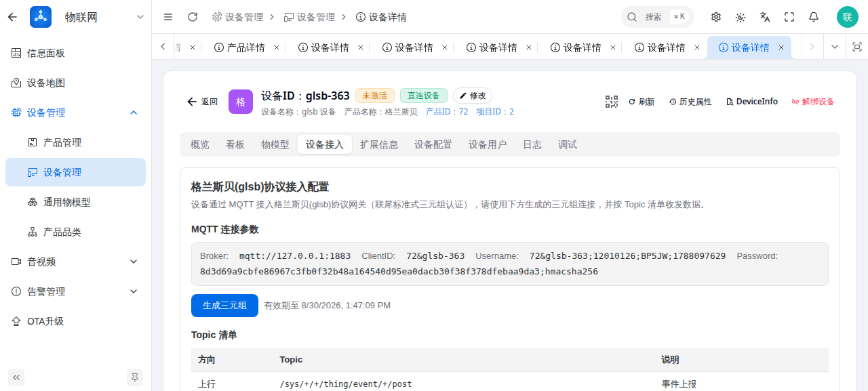
Task: Click the red 解绑设备 button
Action: [813, 102]
